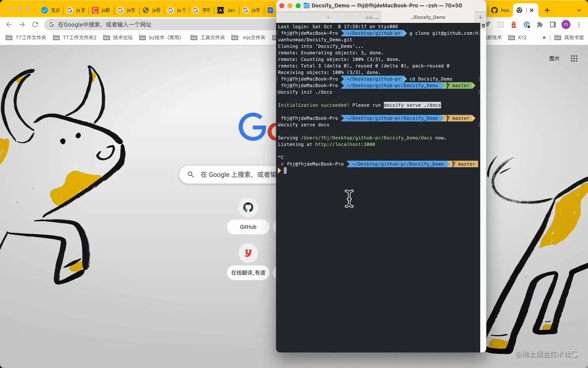Expand the tab search chevron in Chrome
The height and width of the screenshot is (368, 588).
[579, 10]
